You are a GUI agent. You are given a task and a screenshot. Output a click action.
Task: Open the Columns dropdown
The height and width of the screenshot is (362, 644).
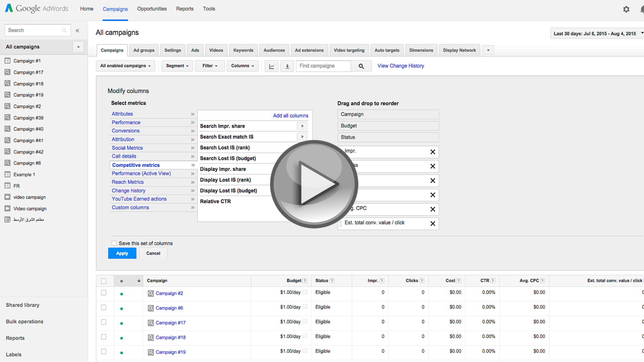coord(242,66)
